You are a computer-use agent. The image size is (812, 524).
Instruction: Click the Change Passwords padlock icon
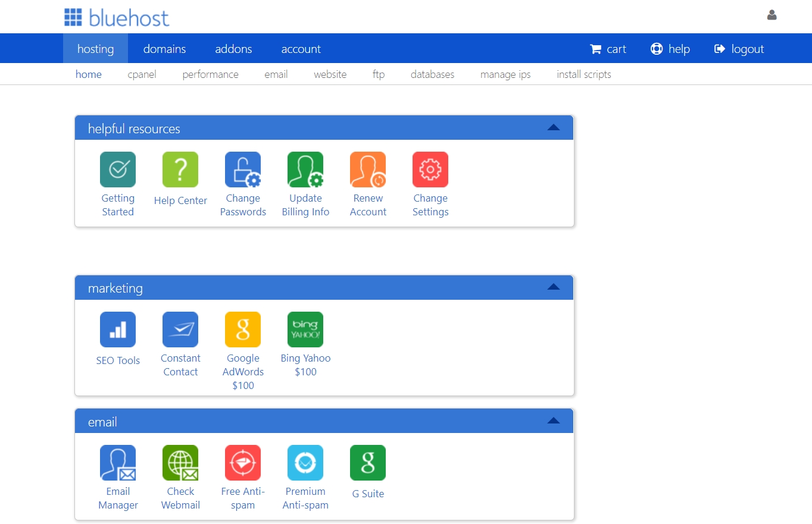tap(243, 170)
